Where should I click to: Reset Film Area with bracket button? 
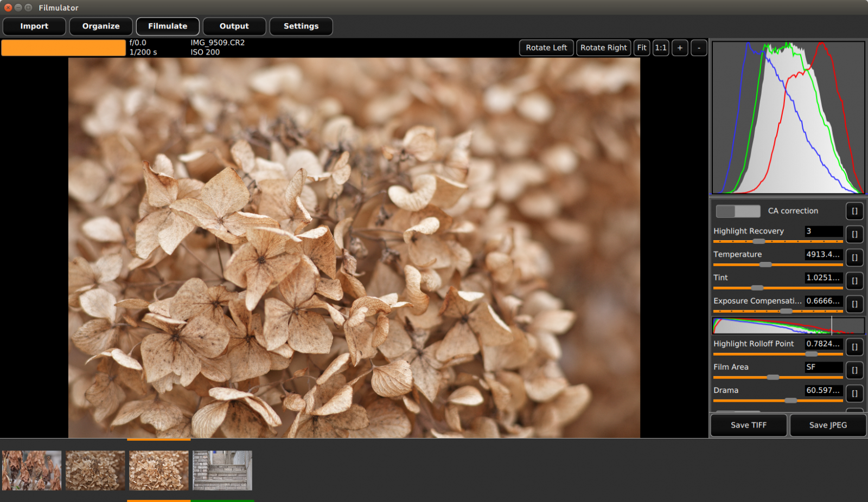click(x=854, y=370)
